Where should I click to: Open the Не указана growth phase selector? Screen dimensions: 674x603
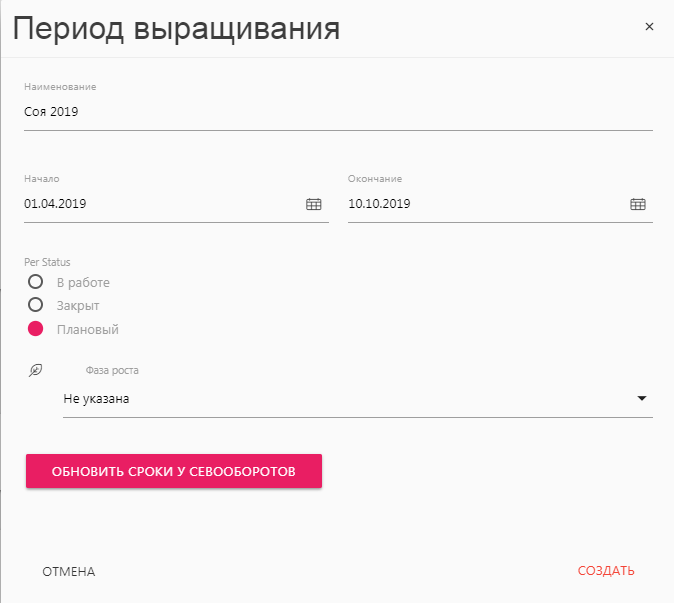[340, 399]
